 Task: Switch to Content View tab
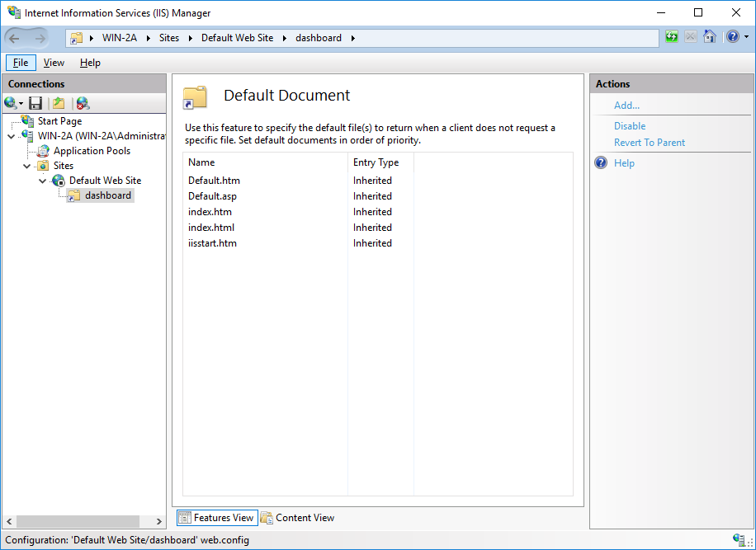coord(297,518)
